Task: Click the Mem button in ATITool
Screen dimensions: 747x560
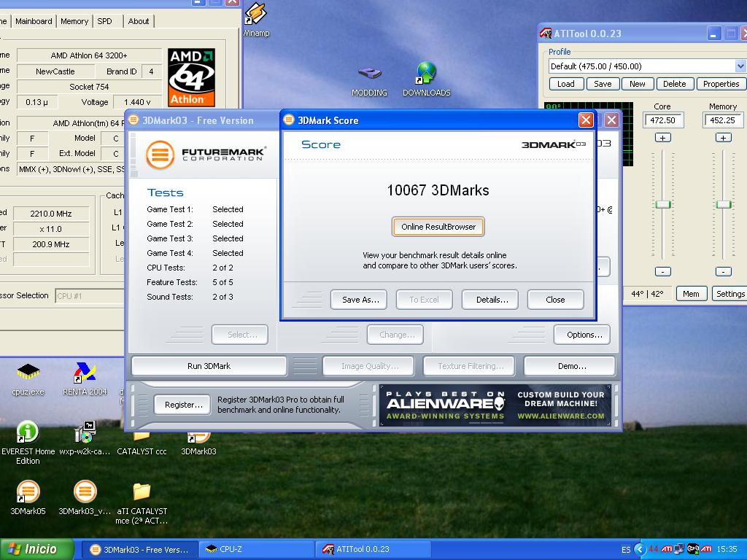Action: 691,294
